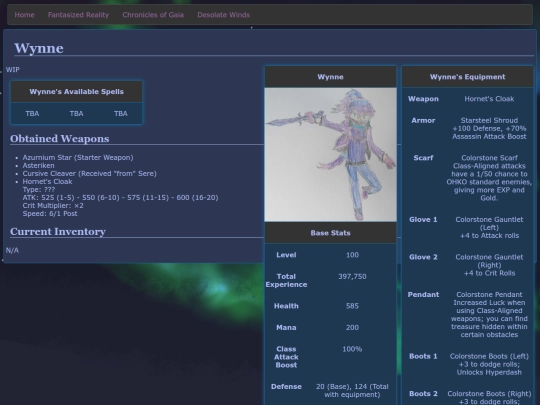Click the N/A inventory text
The width and height of the screenshot is (540, 405).
12,250
